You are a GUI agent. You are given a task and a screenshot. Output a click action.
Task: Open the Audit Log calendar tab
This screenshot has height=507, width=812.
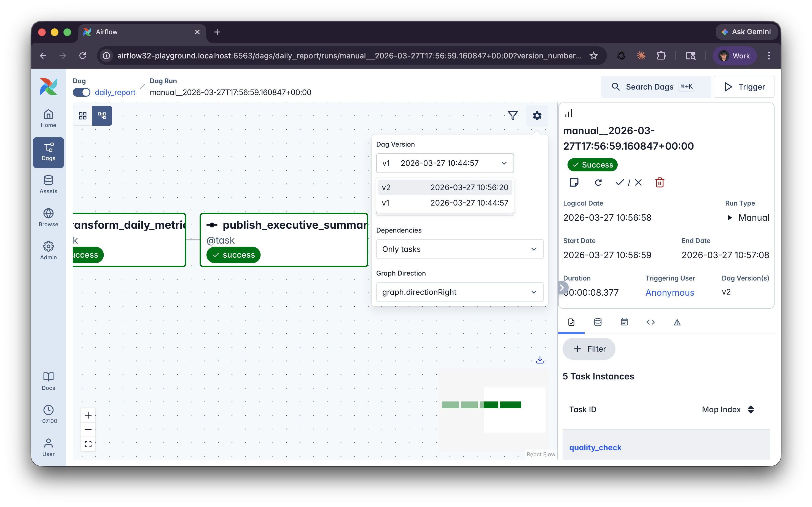coord(624,322)
